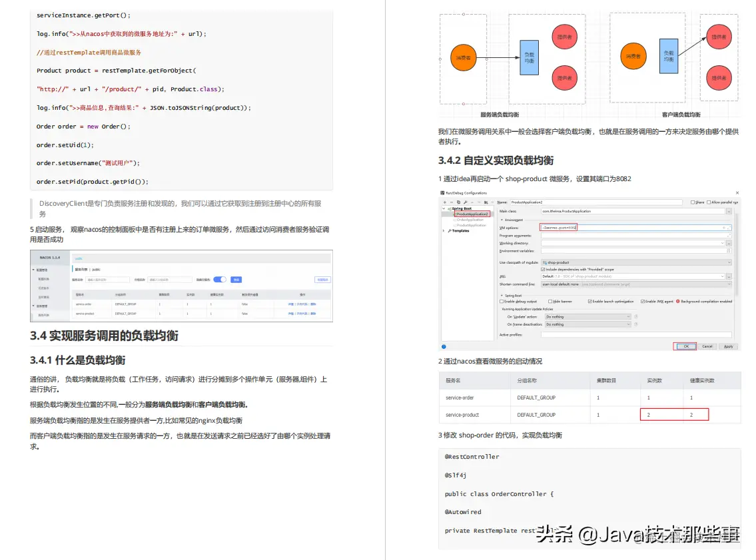
Task: Open 配置列表 in Nacos sidebar
Action: click(x=43, y=279)
